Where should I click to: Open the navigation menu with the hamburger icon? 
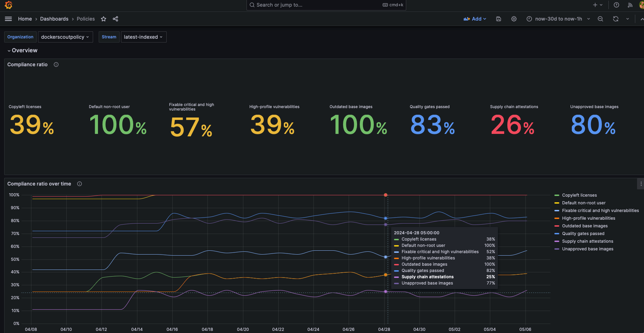click(8, 19)
